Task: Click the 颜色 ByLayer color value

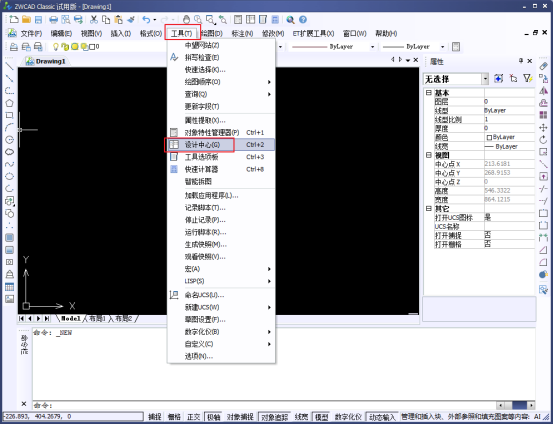Action: (509, 137)
